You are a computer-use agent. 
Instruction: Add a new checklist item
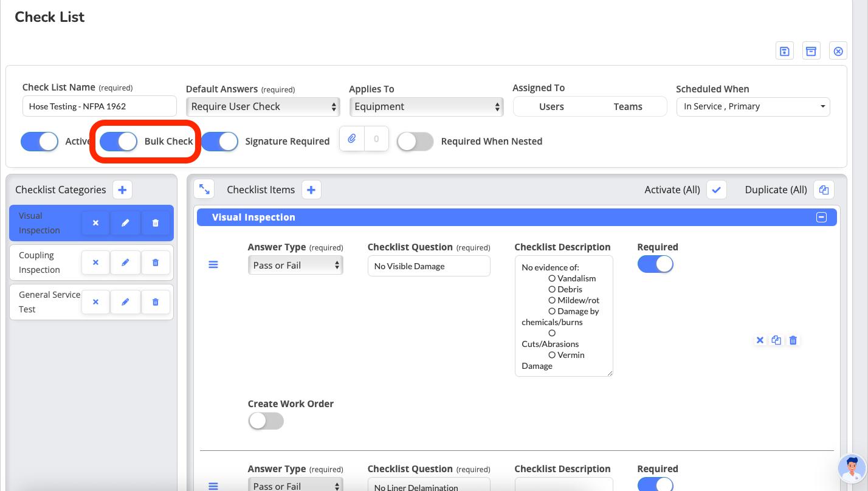(311, 190)
